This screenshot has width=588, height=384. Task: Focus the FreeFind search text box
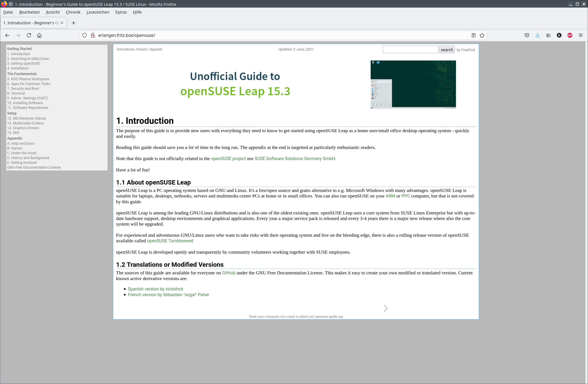click(x=410, y=49)
